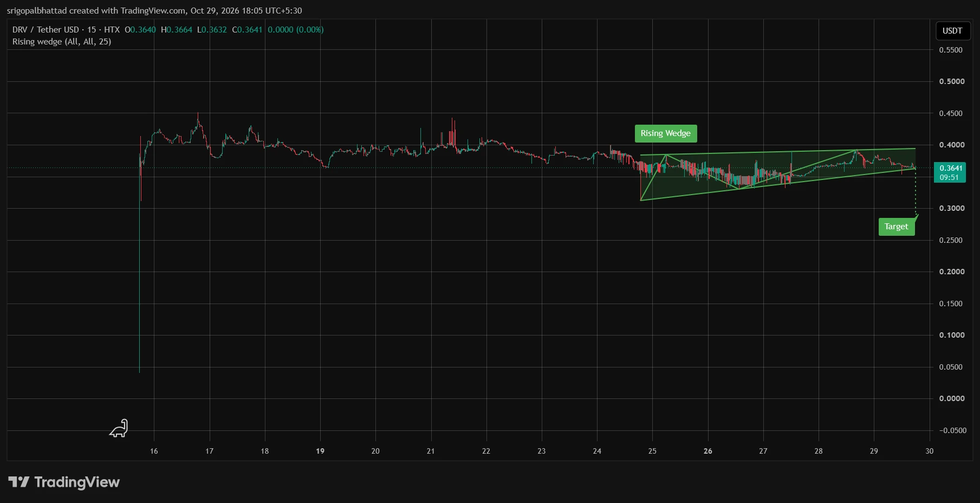Click the current price tag 0.3641
This screenshot has width=980, height=503.
(950, 172)
